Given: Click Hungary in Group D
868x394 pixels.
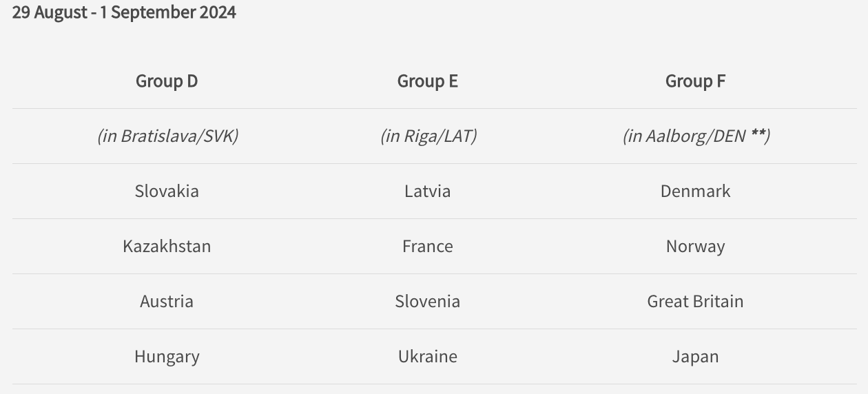Looking at the screenshot, I should click(167, 357).
